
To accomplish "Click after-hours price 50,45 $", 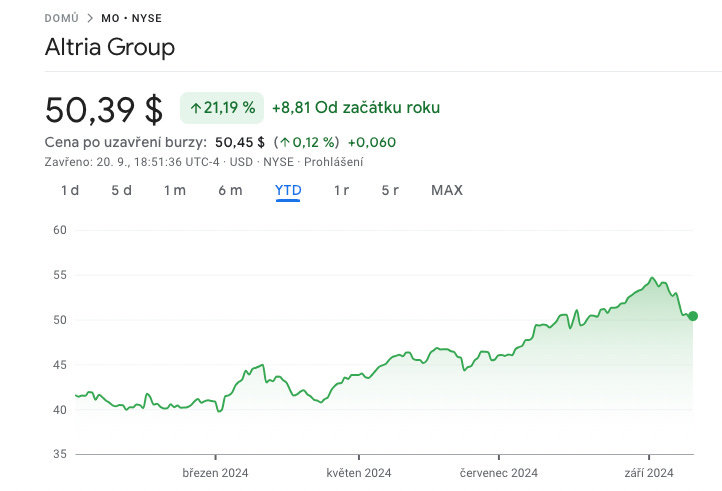I will [240, 142].
